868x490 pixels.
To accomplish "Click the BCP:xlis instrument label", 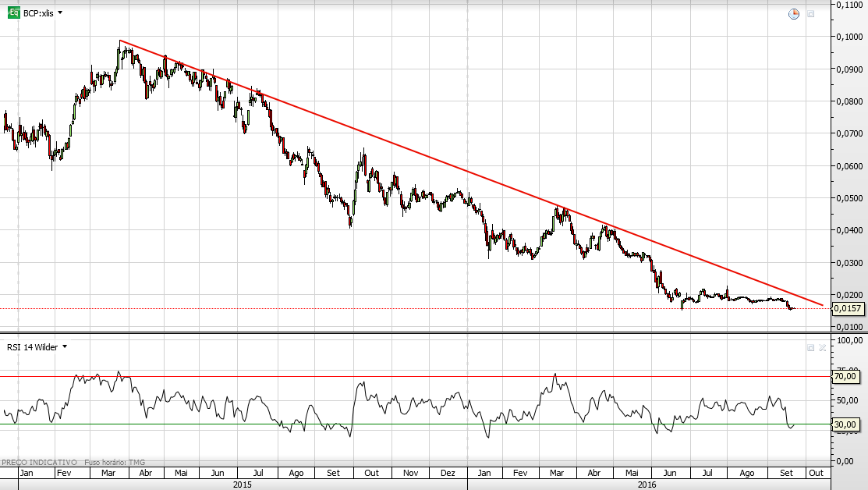I will [x=38, y=13].
